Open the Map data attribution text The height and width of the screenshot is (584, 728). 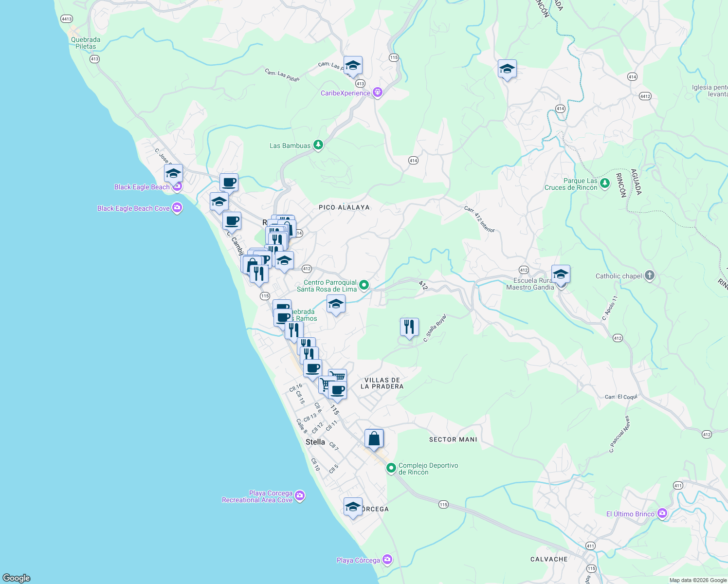coord(697,580)
